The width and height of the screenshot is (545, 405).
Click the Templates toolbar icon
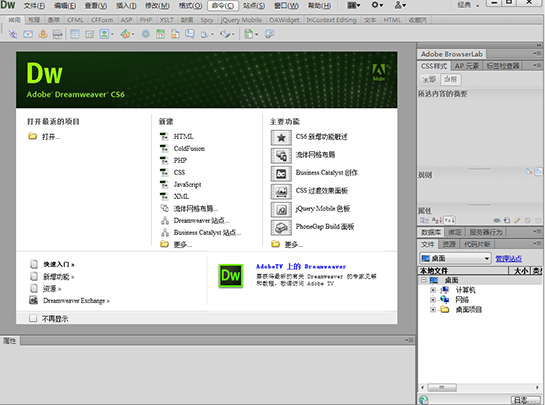[x=249, y=34]
